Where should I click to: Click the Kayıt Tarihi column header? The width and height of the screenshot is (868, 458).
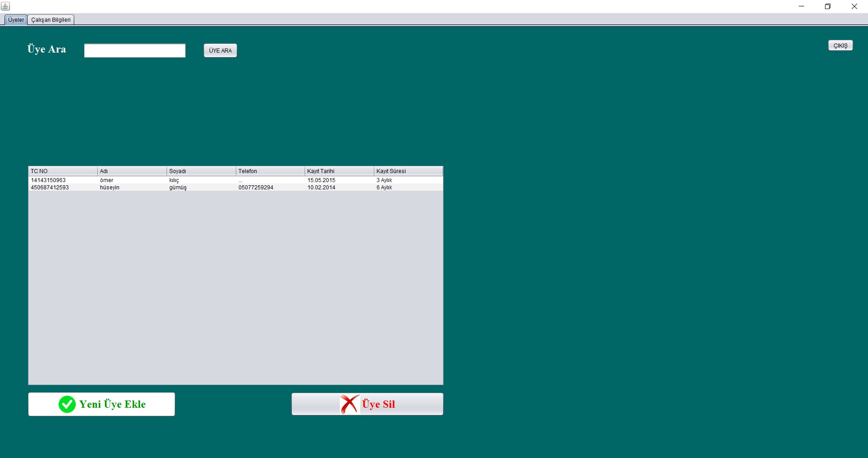339,171
